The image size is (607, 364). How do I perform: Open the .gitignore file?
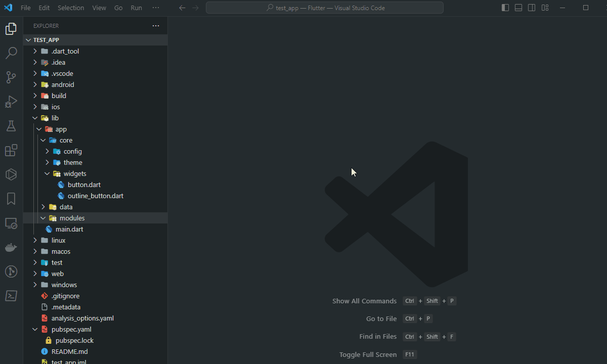pos(96,296)
